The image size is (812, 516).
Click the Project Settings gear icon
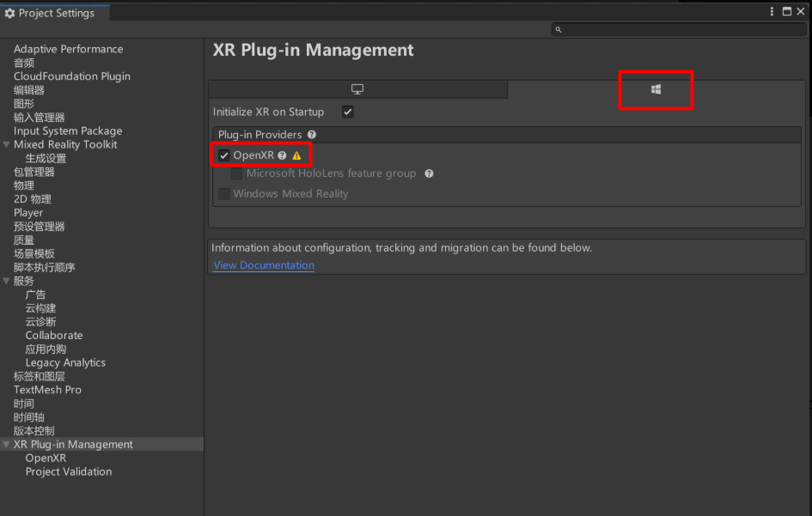[x=9, y=14]
